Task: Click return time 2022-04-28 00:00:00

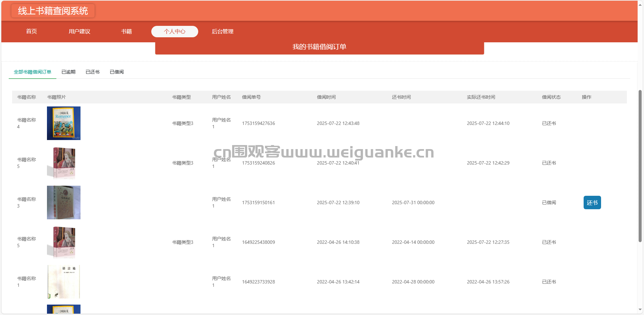Action: (x=413, y=282)
